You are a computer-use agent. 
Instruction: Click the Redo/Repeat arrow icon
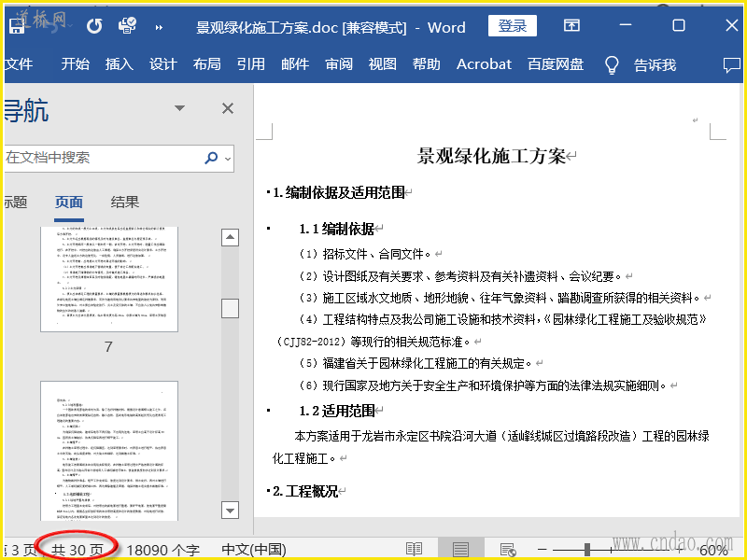click(94, 26)
